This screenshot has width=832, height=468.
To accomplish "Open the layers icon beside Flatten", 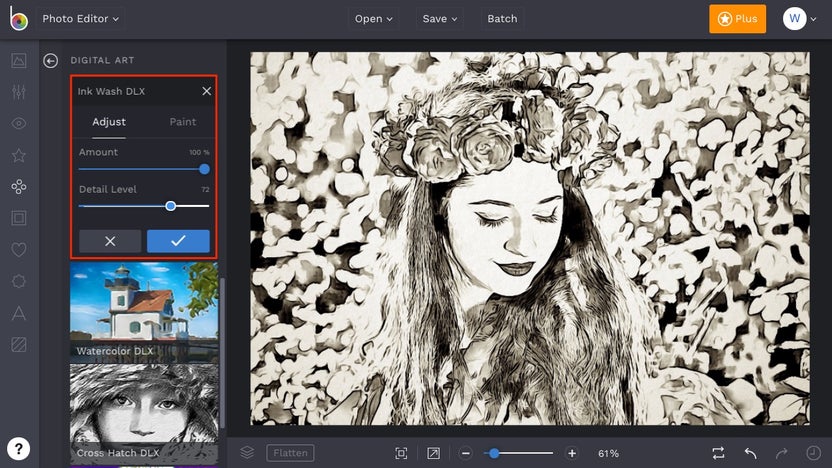I will tap(247, 453).
